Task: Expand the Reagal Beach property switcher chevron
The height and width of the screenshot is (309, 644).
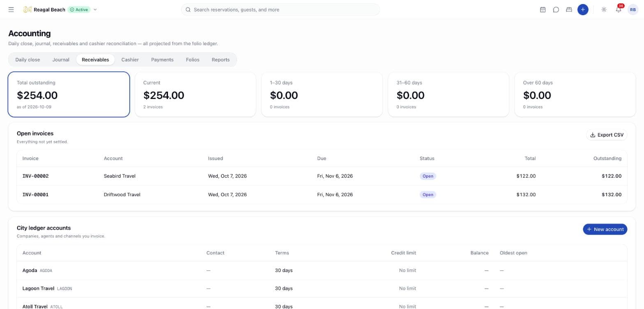Action: click(x=95, y=9)
